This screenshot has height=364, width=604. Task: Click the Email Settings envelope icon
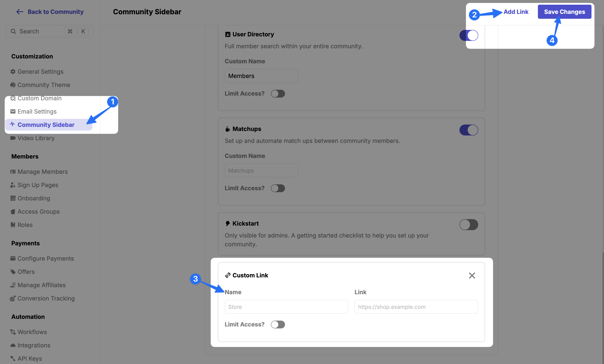click(x=13, y=111)
